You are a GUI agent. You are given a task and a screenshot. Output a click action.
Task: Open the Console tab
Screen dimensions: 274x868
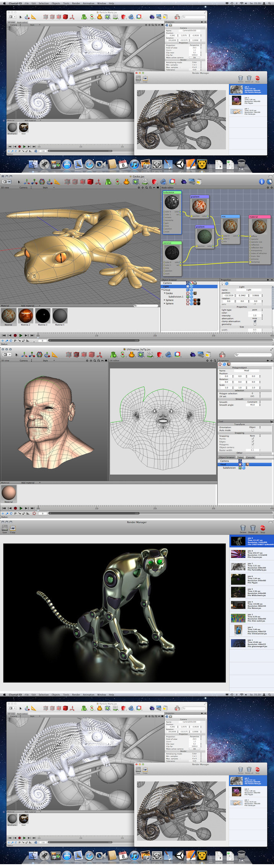250,457
